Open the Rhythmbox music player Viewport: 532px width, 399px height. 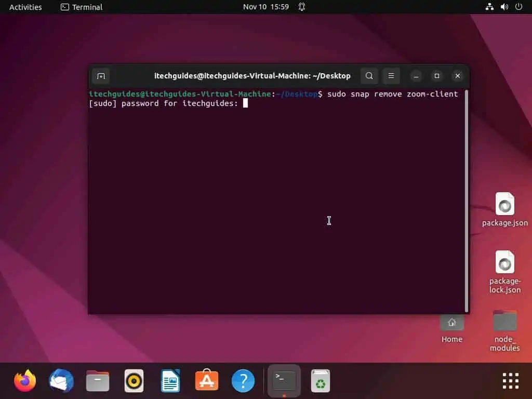134,380
